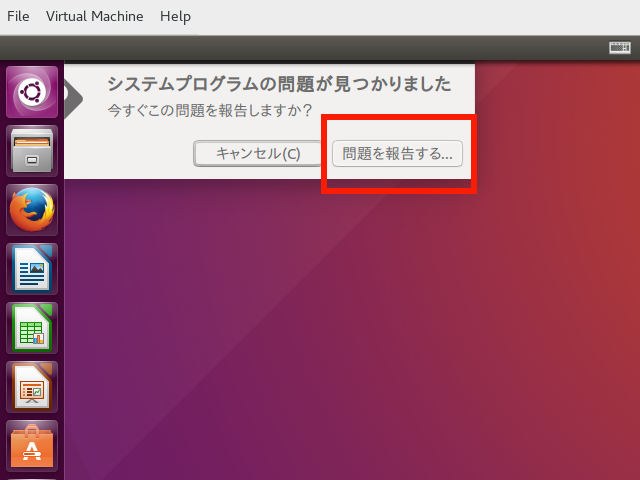Click the システムプログラムの問題 dialog heading
The width and height of the screenshot is (640, 480).
coord(278,83)
